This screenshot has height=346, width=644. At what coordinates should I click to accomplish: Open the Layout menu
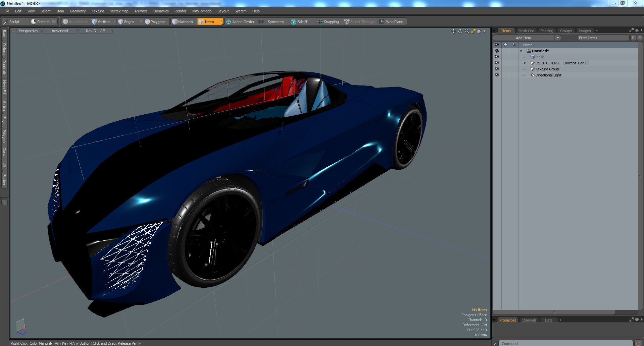tap(223, 11)
